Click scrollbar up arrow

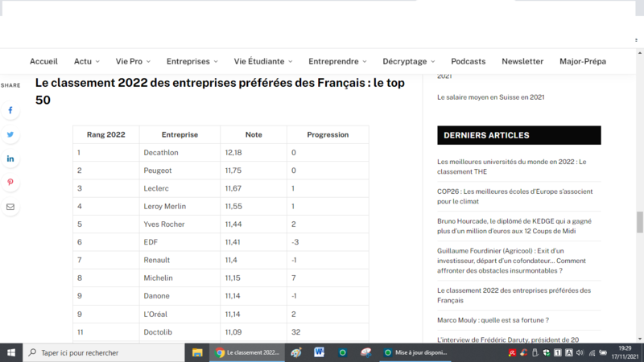[639, 53]
